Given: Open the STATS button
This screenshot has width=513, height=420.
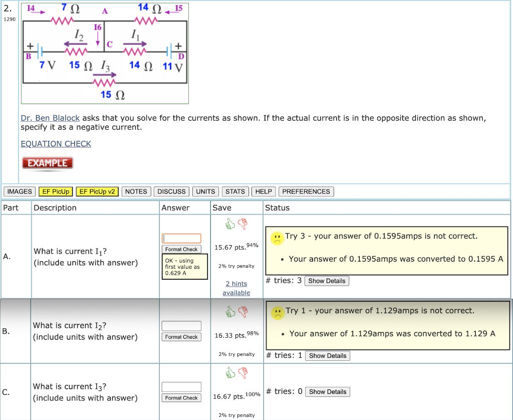Looking at the screenshot, I should tap(235, 191).
